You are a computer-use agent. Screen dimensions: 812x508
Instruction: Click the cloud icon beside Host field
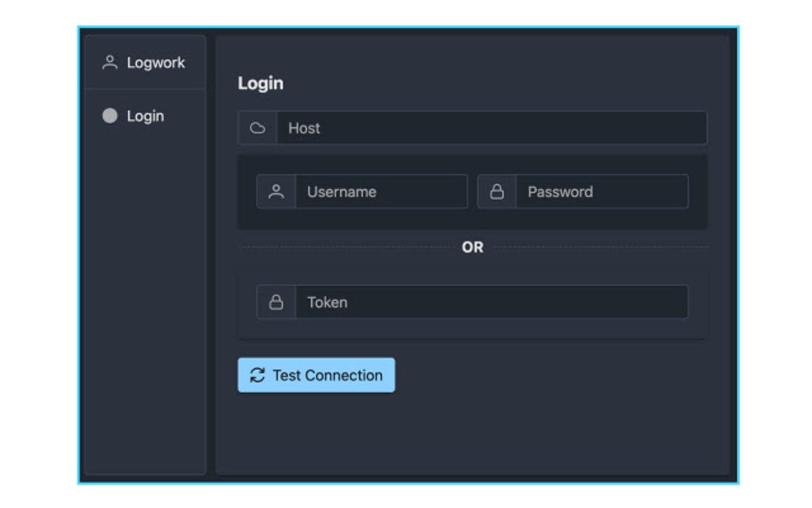[x=258, y=127]
